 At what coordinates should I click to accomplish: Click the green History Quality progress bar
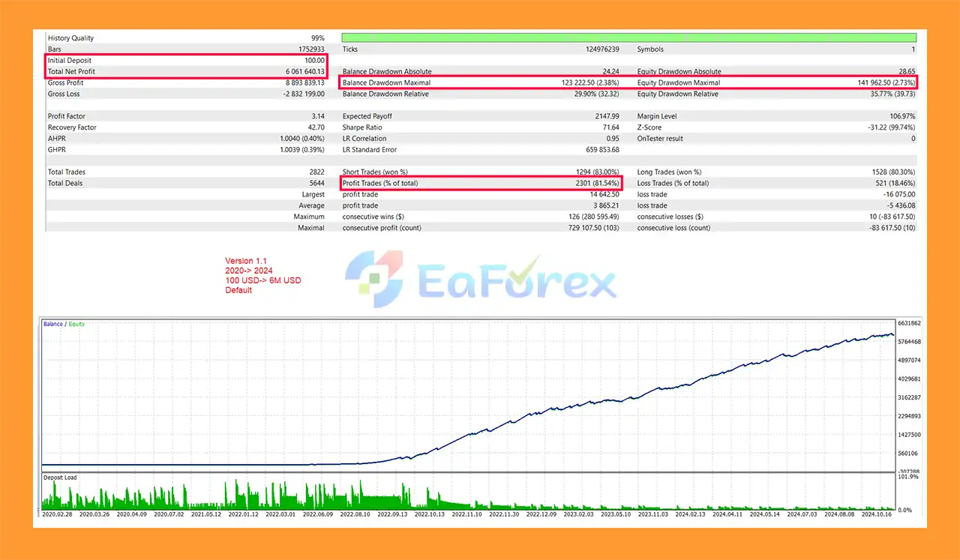coord(628,37)
